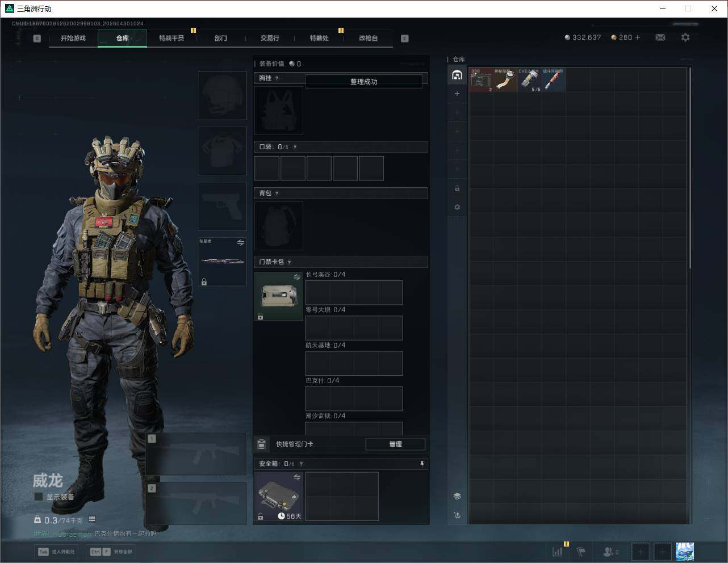Click the flags icon in bottom bar
The width and height of the screenshot is (728, 563).
(581, 552)
